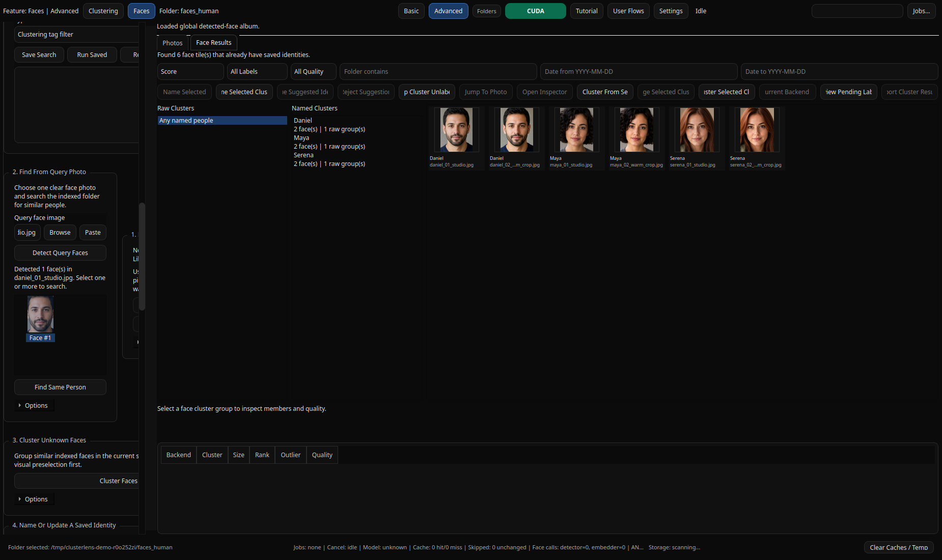Click the query face image path field
942x560 pixels.
click(27, 233)
